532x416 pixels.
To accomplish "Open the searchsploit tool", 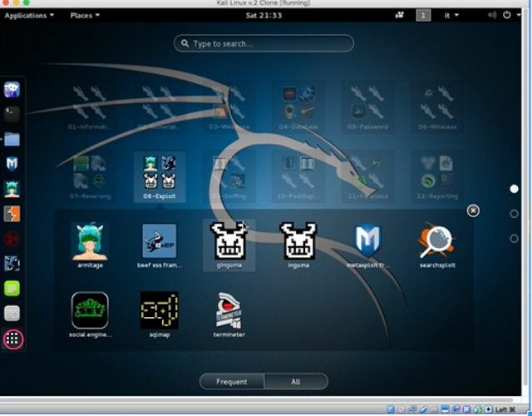I will tap(437, 245).
